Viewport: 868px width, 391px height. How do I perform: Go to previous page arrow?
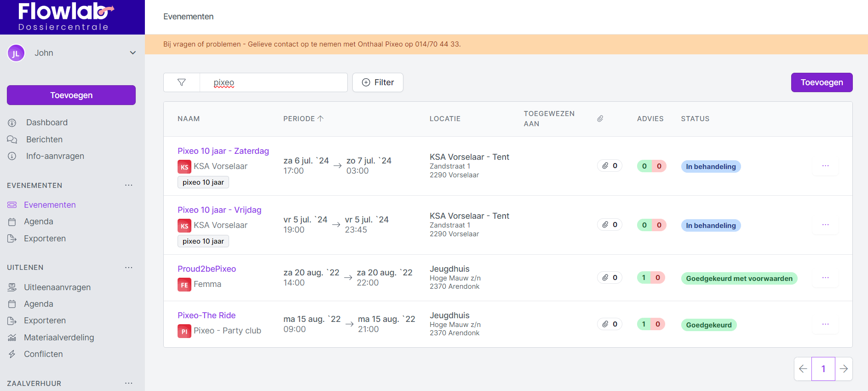tap(803, 369)
